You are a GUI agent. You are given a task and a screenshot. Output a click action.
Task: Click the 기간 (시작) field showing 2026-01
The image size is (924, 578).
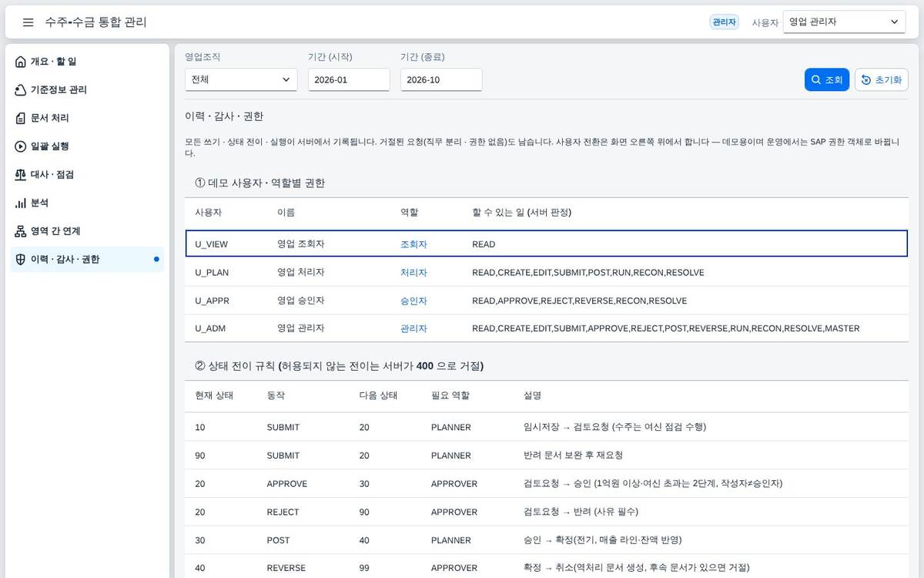[349, 79]
